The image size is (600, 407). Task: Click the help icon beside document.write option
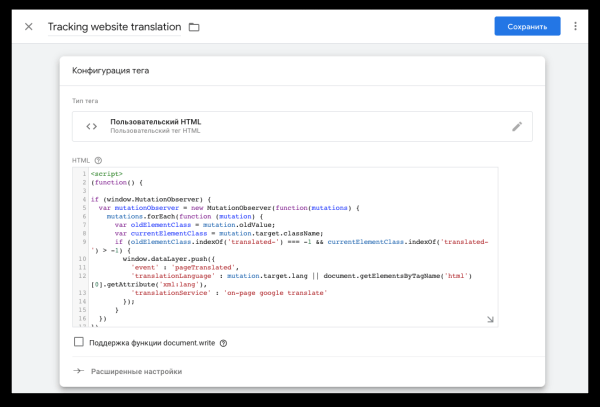[223, 343]
